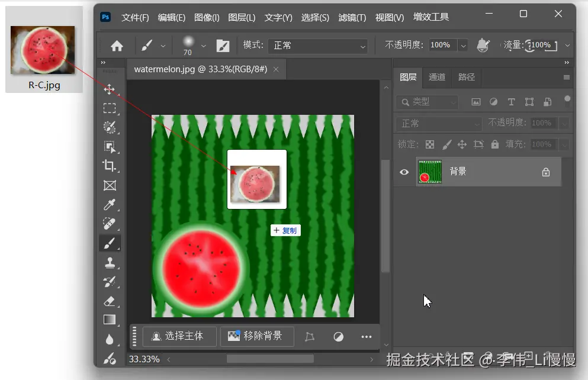The image size is (588, 380).
Task: Toggle the lock-all icon on the Layers panel
Action: (x=494, y=144)
